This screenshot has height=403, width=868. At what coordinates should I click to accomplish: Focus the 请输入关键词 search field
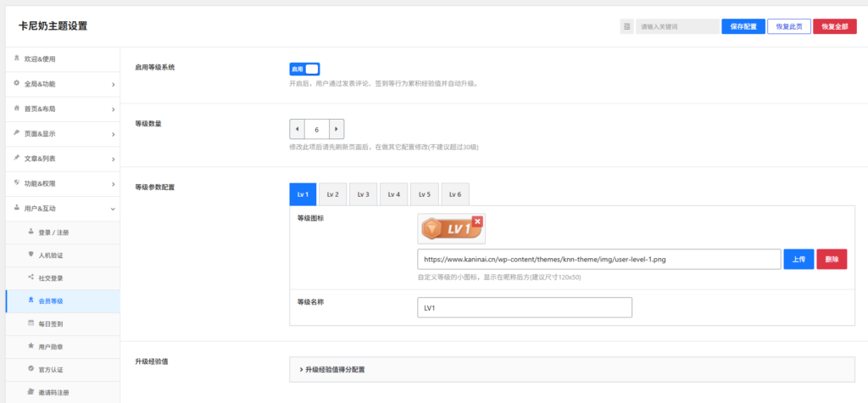tap(677, 26)
